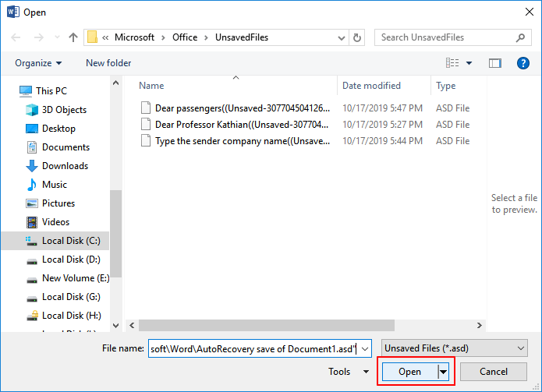This screenshot has width=542, height=392.
Task: Click the refresh icon in address bar
Action: 357,37
